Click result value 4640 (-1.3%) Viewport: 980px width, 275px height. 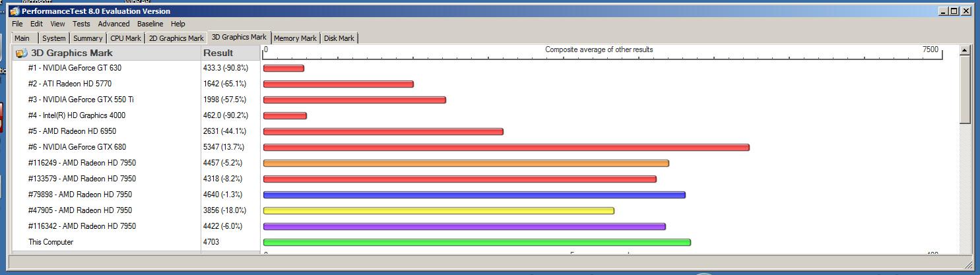tap(222, 195)
